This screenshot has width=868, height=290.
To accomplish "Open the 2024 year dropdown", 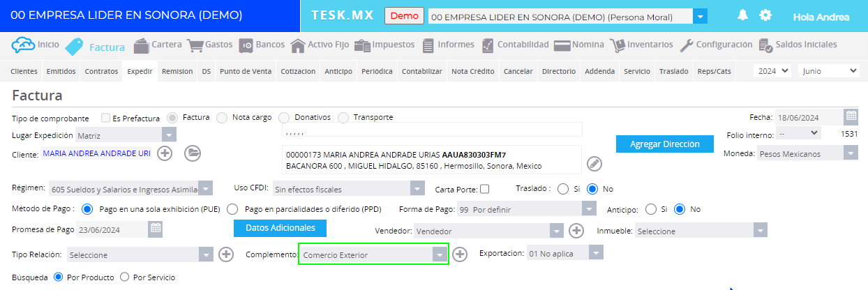I will click(x=774, y=70).
